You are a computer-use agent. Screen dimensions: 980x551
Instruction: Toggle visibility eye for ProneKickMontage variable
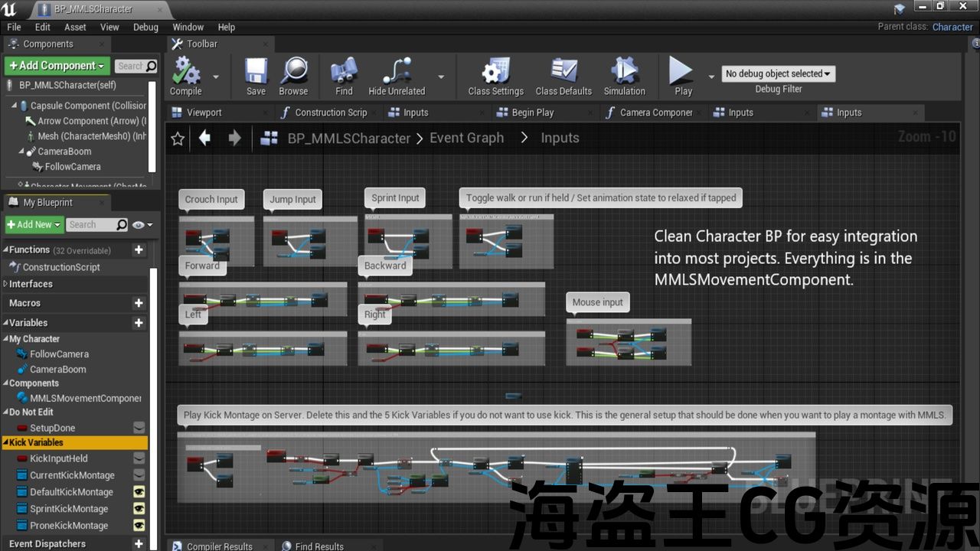(139, 526)
